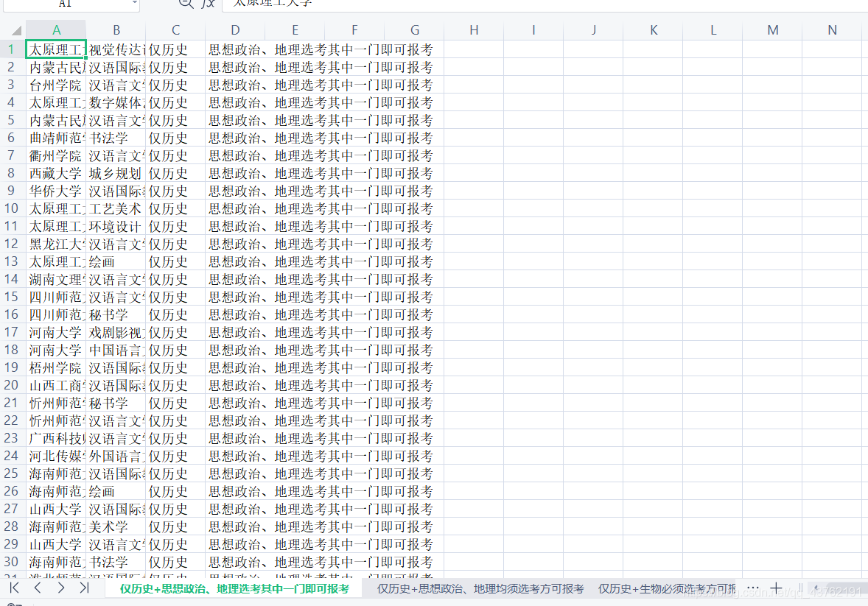Select row 1 header

[12, 49]
